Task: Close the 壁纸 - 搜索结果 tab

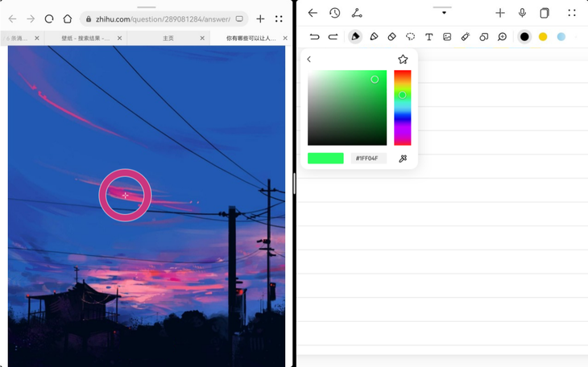Action: tap(120, 39)
